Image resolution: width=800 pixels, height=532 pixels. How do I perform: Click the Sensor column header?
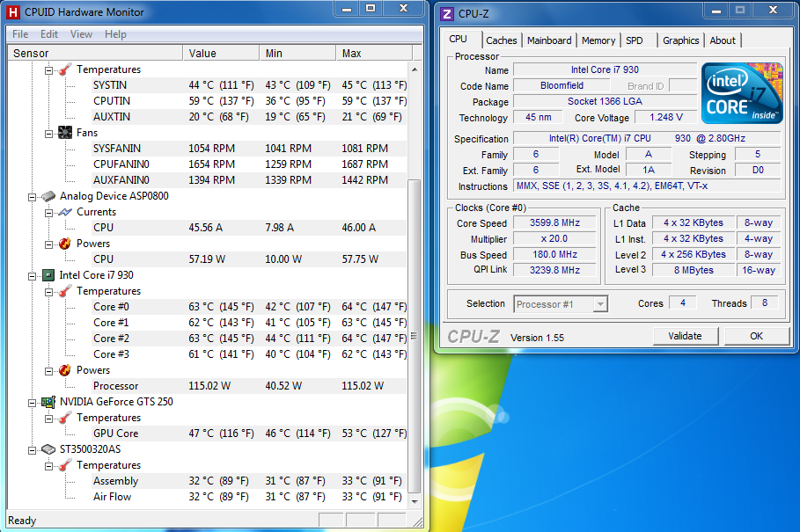click(95, 53)
